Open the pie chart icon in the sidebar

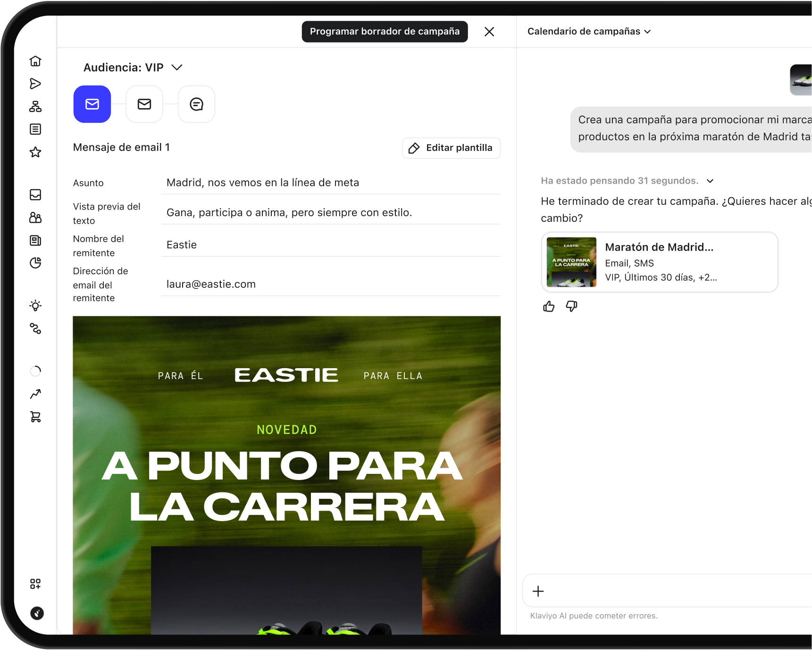pyautogui.click(x=35, y=263)
